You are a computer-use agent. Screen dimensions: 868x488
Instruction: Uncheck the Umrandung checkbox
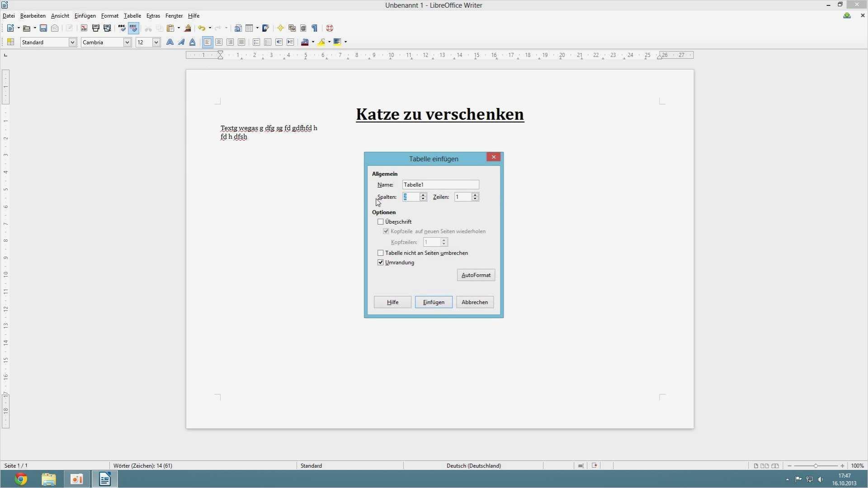(381, 263)
